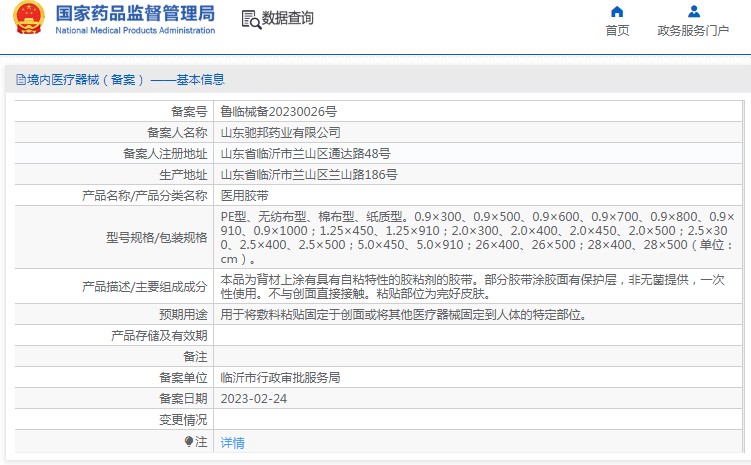Click the document icon beside 境内医疗器械
Image resolution: width=751 pixels, height=465 pixels.
(x=21, y=79)
